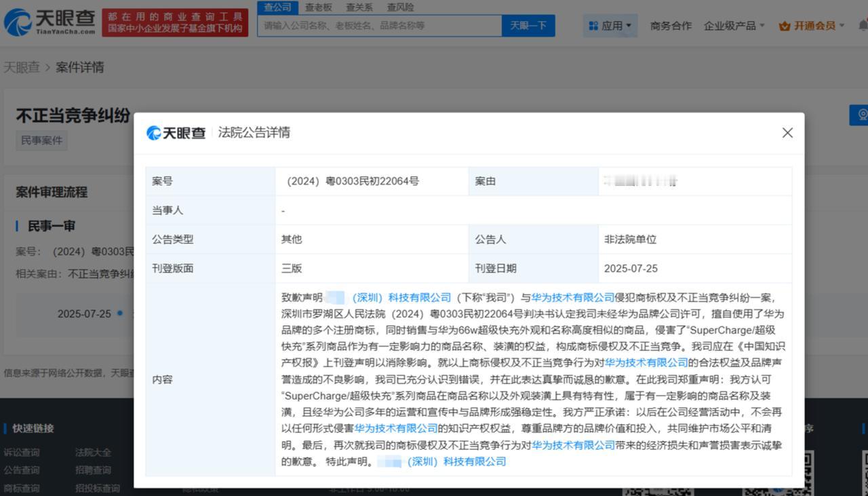Focus the company name search box

(x=380, y=26)
